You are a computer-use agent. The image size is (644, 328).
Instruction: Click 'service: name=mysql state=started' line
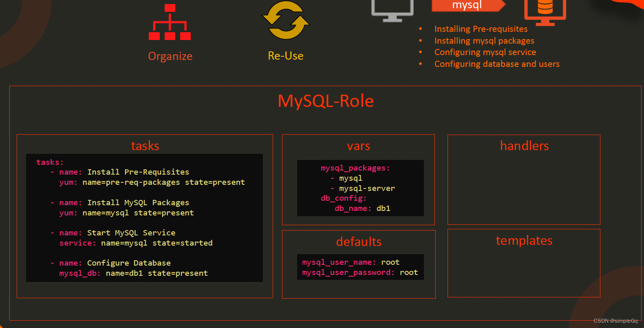pyautogui.click(x=136, y=243)
